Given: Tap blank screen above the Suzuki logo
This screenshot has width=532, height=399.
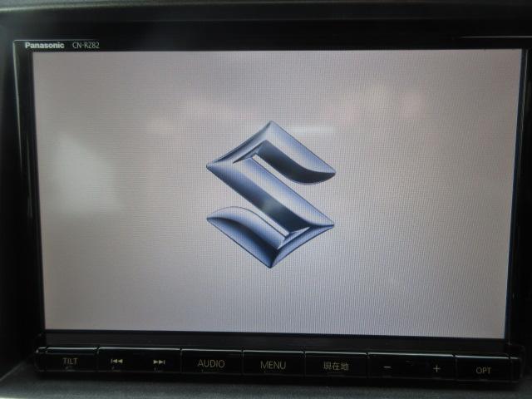Looking at the screenshot, I should click(x=270, y=83).
